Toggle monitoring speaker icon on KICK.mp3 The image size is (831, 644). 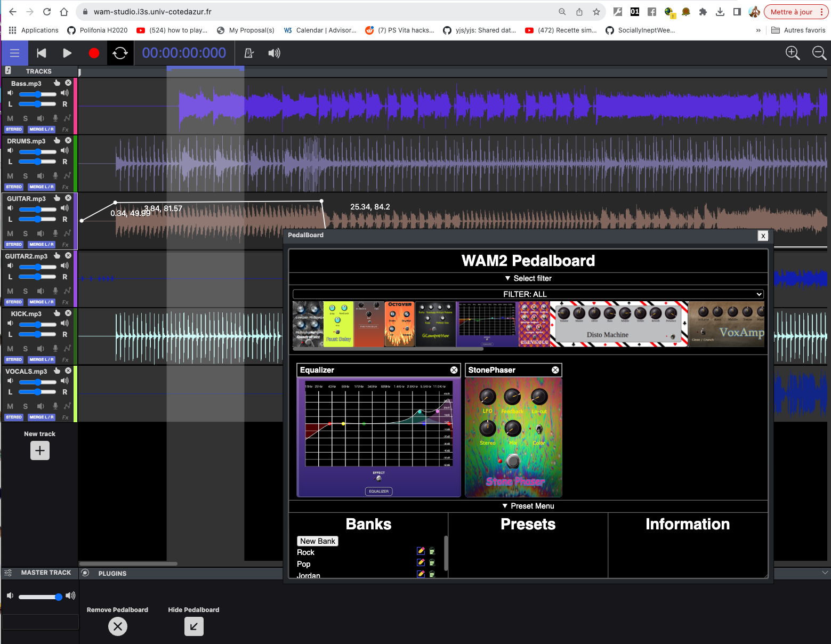click(41, 349)
